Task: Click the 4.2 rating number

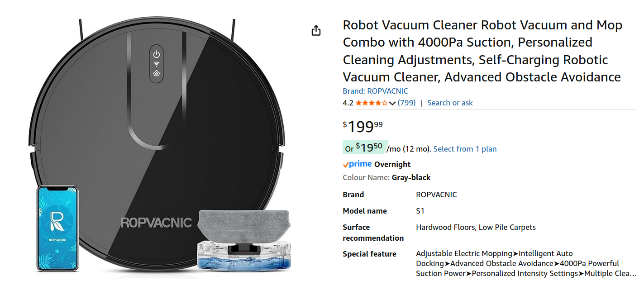Action: [x=348, y=103]
